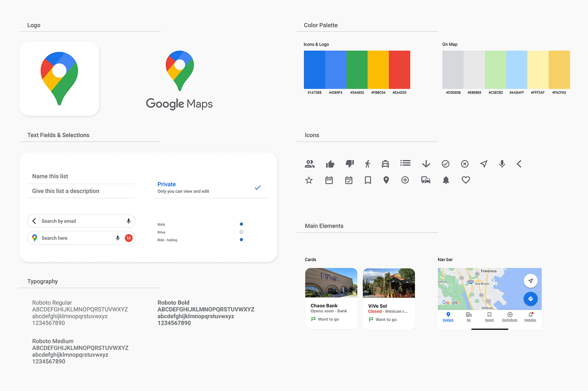Image resolution: width=588 pixels, height=391 pixels.
Task: Pick the #1A73E8 blue swatch
Action: [315, 70]
